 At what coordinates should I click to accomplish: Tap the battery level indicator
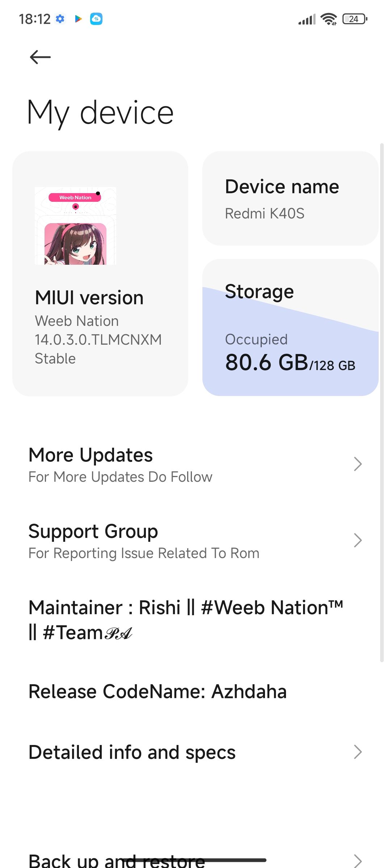354,19
